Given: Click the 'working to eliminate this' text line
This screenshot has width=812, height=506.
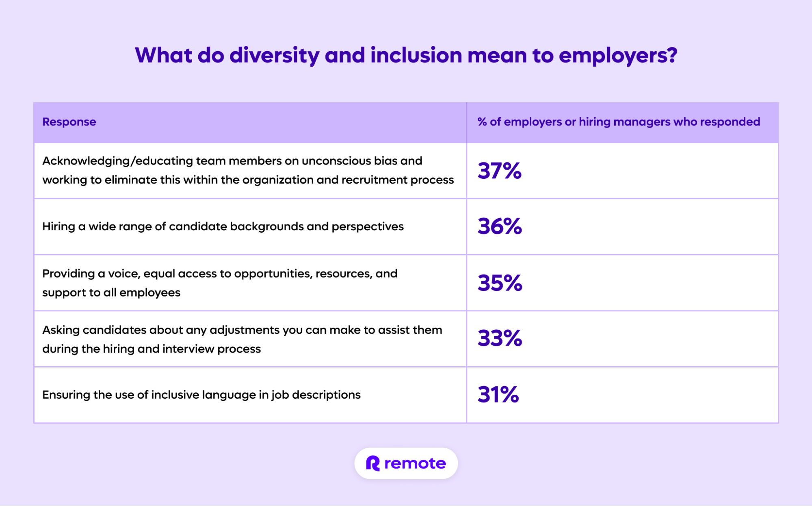Looking at the screenshot, I should 248,180.
